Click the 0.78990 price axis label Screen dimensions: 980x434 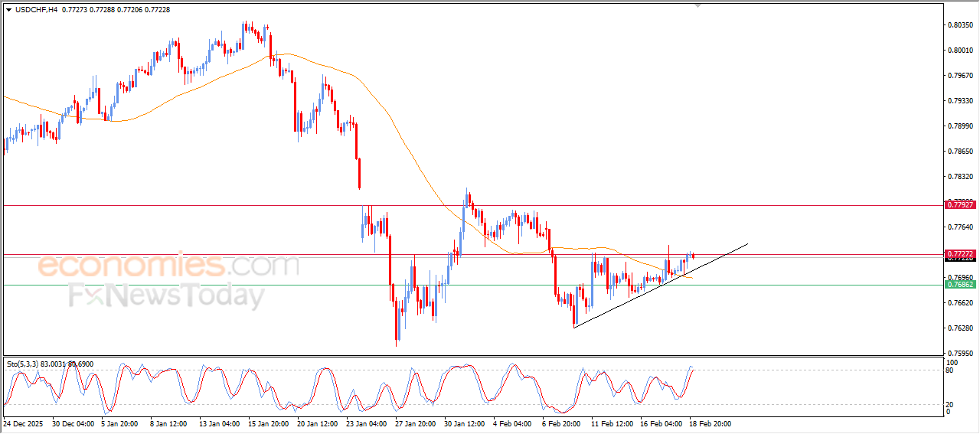pyautogui.click(x=960, y=126)
